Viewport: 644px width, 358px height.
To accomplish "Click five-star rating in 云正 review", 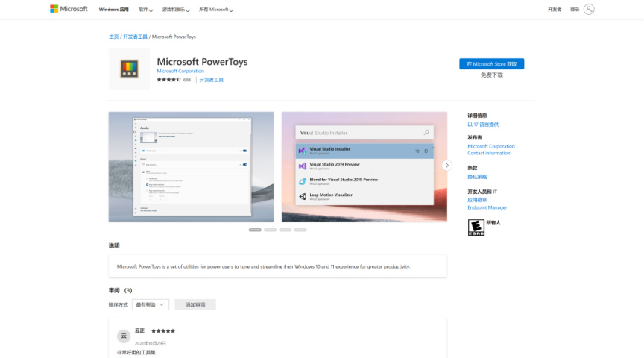I will (163, 331).
